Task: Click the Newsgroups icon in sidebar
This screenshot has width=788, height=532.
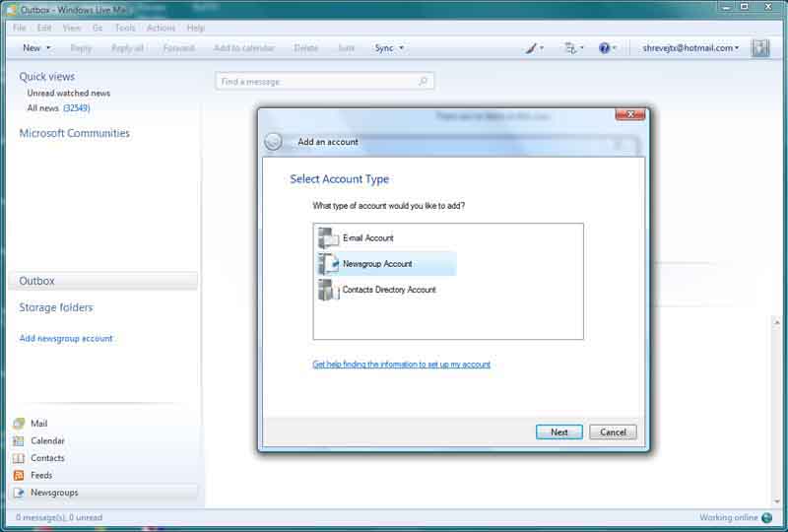Action: (19, 493)
